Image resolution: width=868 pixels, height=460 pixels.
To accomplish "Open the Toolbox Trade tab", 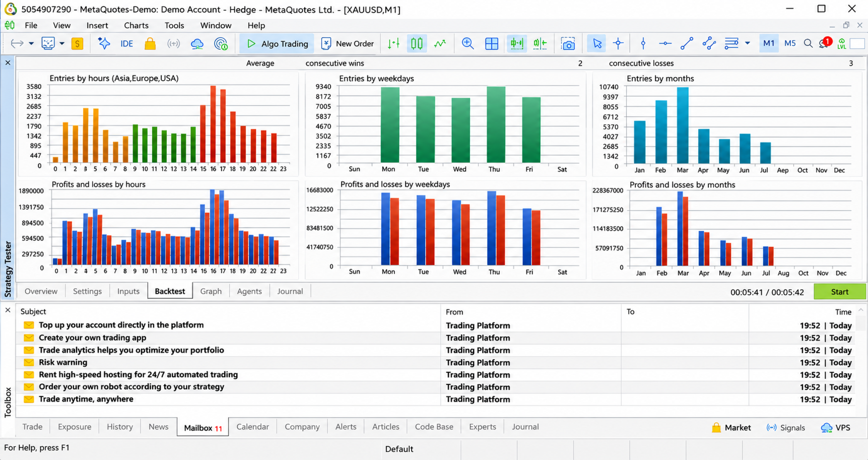I will click(32, 427).
